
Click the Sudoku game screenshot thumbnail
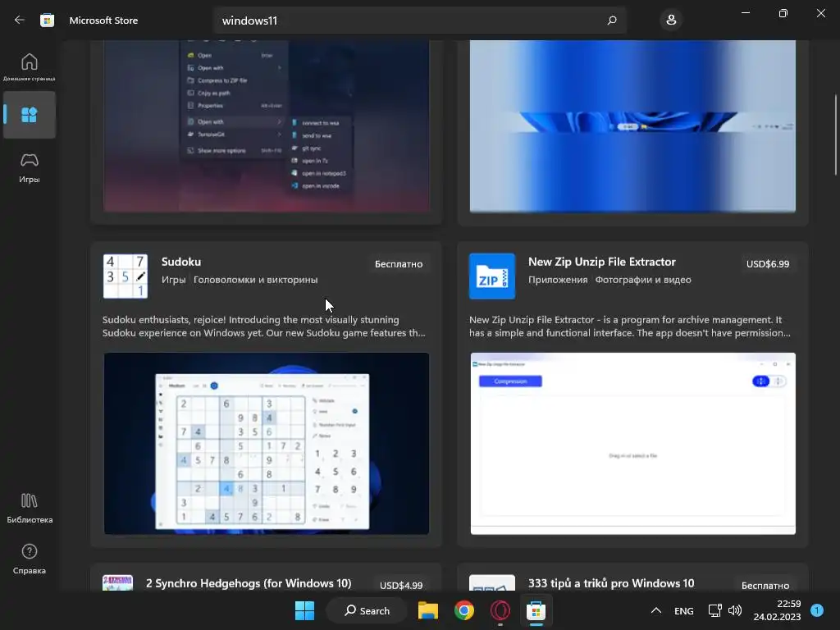[x=267, y=443]
